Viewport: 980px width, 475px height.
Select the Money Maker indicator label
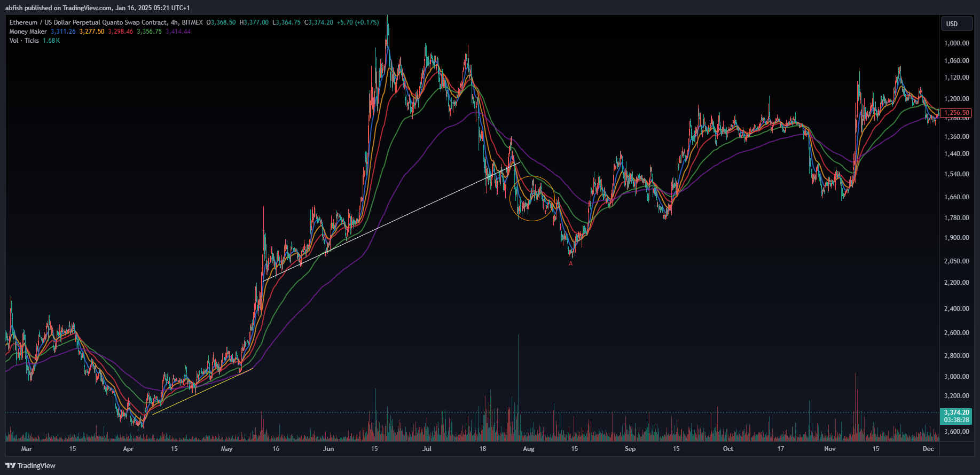click(28, 32)
